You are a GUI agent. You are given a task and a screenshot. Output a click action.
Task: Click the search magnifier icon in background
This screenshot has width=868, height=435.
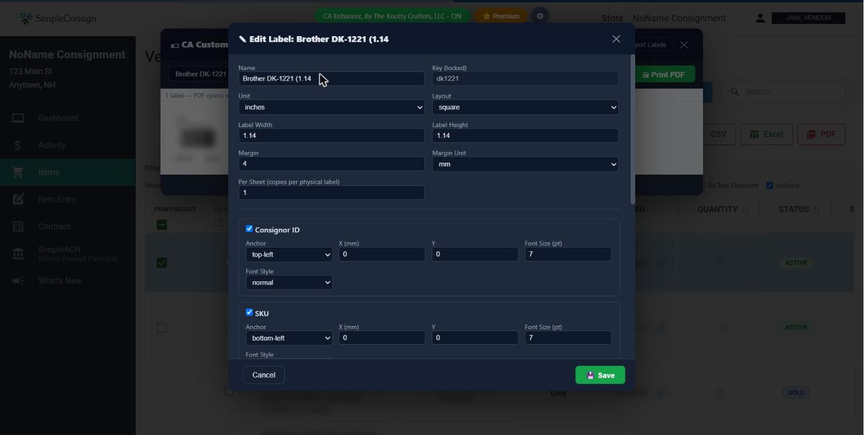[x=735, y=92]
